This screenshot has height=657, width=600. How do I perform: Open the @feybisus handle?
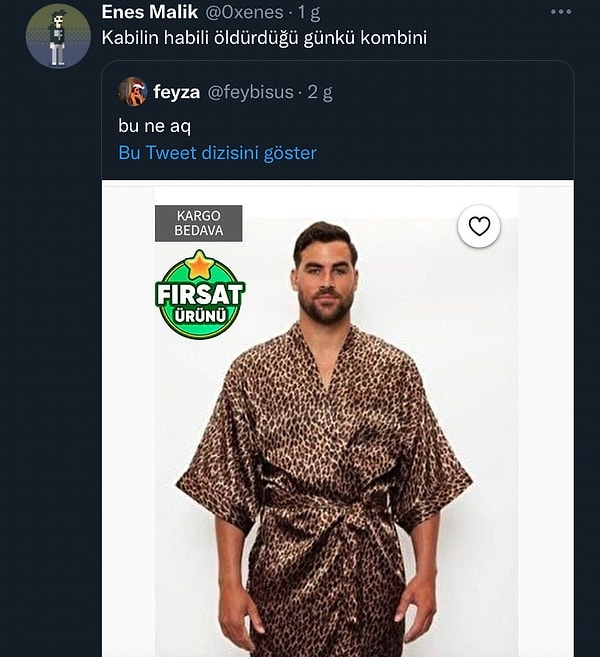point(250,92)
